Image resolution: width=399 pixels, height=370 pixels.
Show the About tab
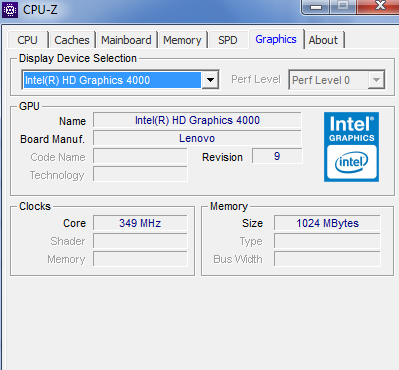click(x=323, y=40)
